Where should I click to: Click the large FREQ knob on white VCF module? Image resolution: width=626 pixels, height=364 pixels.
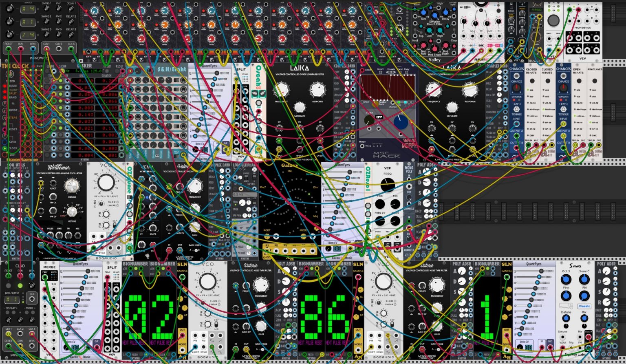pyautogui.click(x=387, y=185)
